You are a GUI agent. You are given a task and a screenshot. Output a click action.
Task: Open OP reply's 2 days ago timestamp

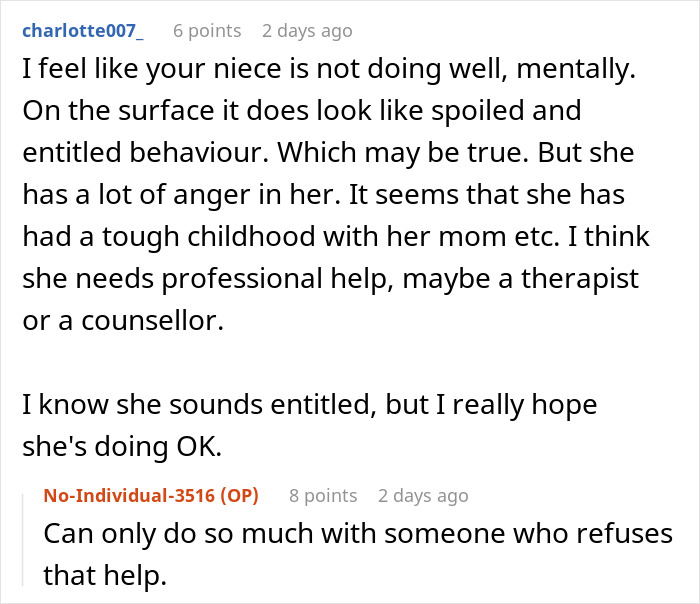[423, 496]
